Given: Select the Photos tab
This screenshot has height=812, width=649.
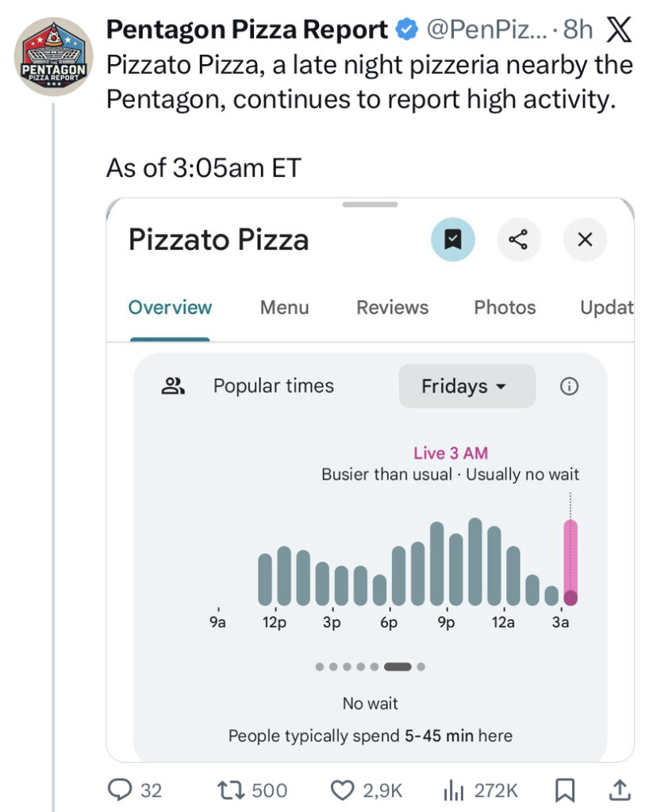Looking at the screenshot, I should (x=505, y=308).
